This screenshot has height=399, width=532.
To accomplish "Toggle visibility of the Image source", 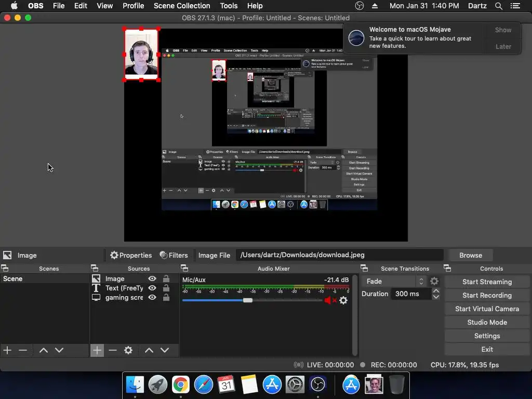I will tap(152, 278).
